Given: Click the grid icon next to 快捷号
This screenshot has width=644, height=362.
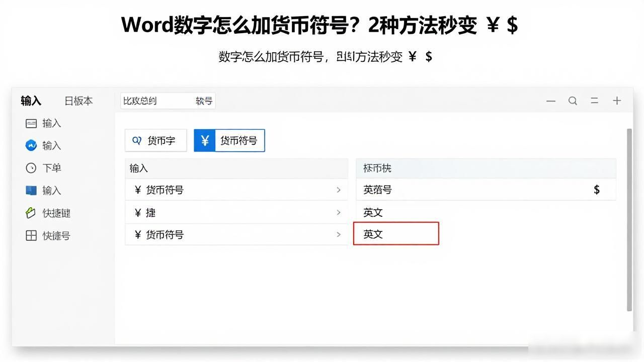Looking at the screenshot, I should pyautogui.click(x=31, y=235).
